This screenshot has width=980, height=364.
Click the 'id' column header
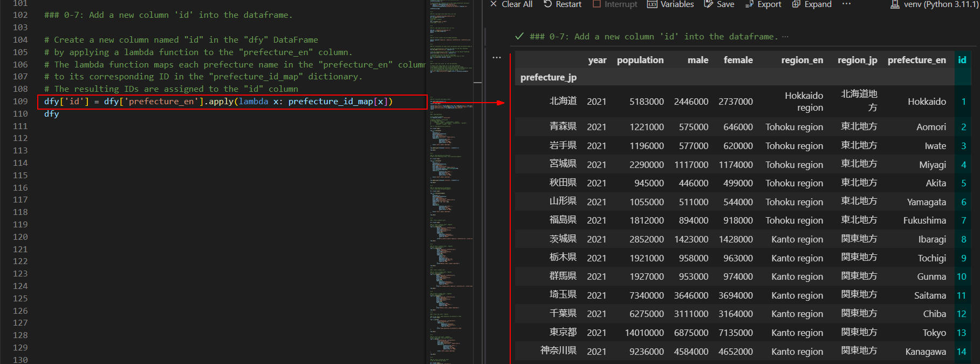pos(962,60)
